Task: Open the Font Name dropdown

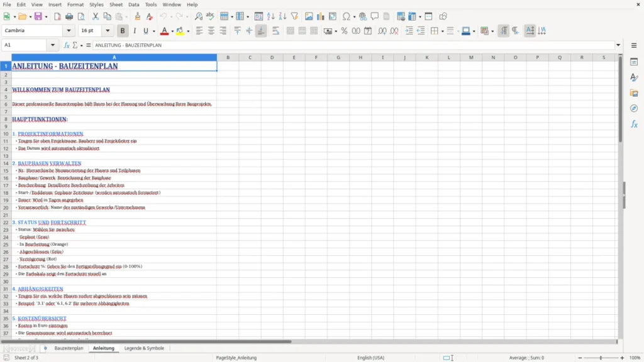Action: tap(69, 31)
